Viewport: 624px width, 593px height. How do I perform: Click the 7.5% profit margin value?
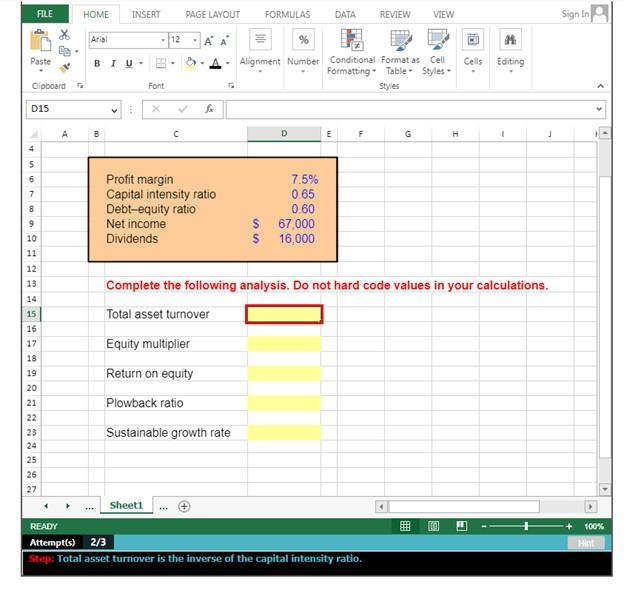pos(304,179)
